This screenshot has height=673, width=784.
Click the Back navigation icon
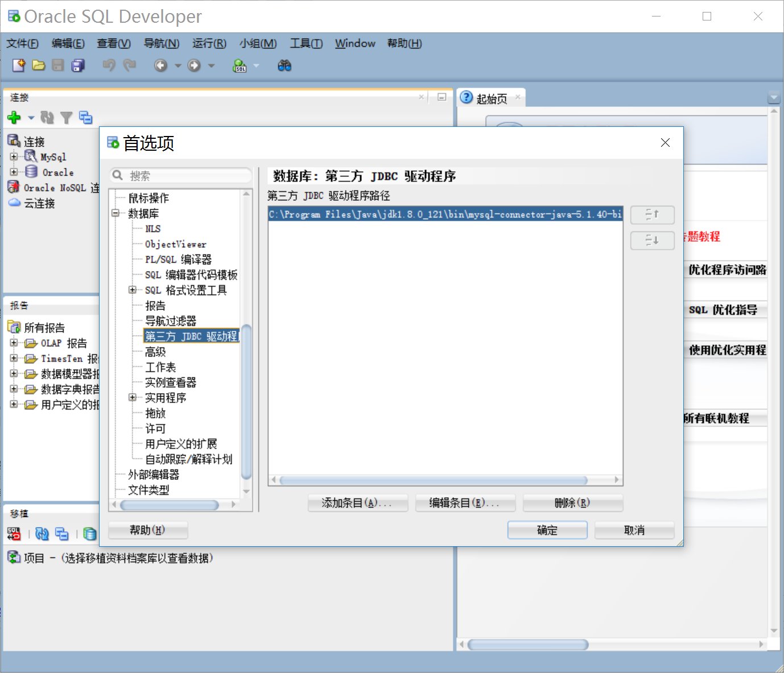coord(161,65)
